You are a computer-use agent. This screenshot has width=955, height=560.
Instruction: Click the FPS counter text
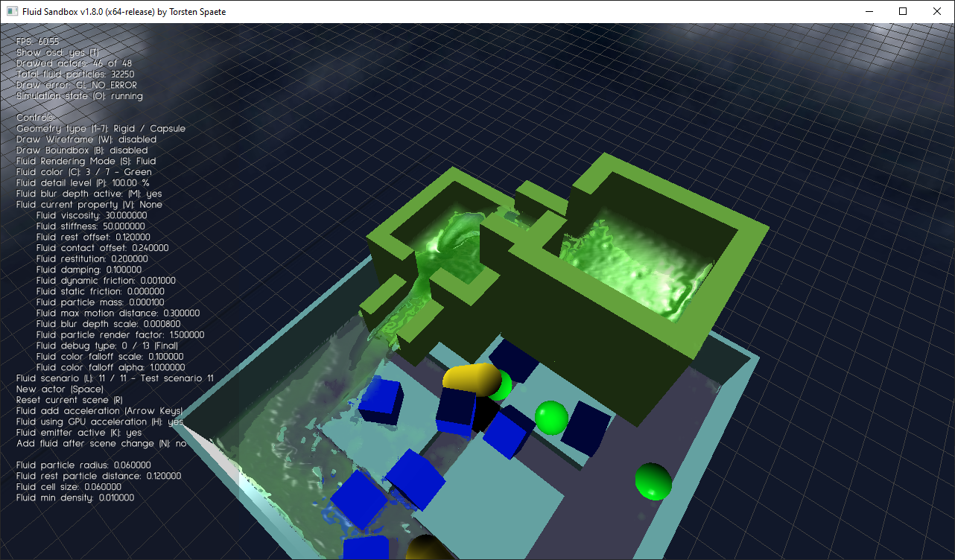[38, 42]
